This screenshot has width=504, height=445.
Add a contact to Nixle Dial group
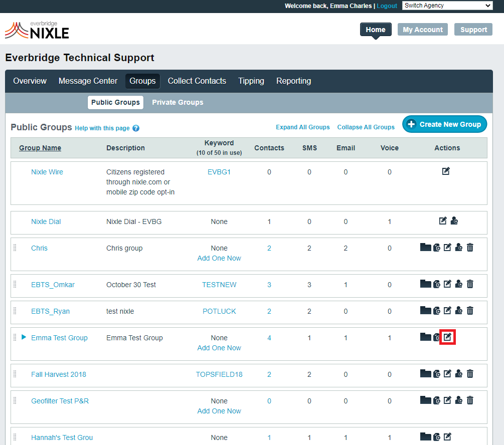coord(454,220)
